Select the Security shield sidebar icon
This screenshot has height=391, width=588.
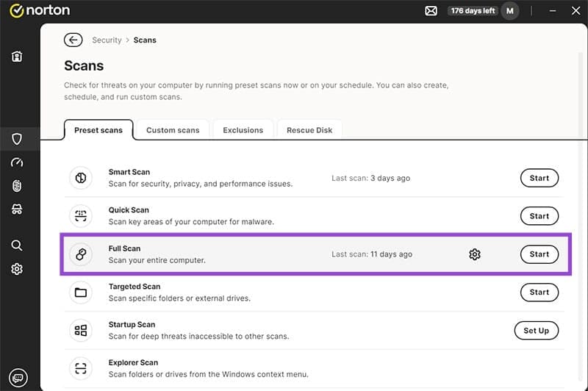[x=17, y=139]
